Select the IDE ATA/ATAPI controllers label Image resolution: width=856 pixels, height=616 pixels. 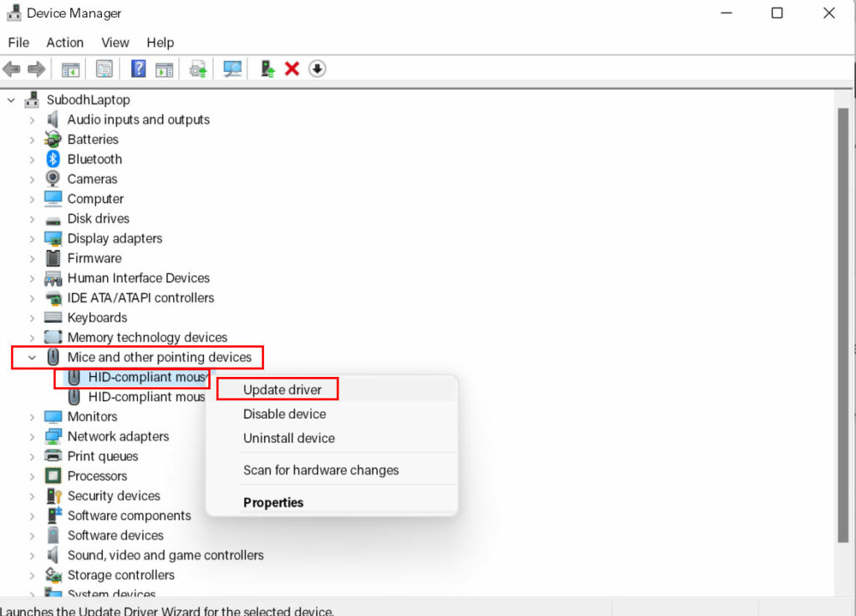pyautogui.click(x=140, y=298)
